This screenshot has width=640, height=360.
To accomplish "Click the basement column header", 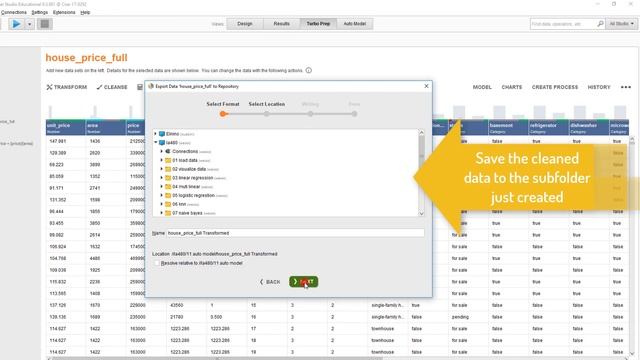I will (x=508, y=127).
